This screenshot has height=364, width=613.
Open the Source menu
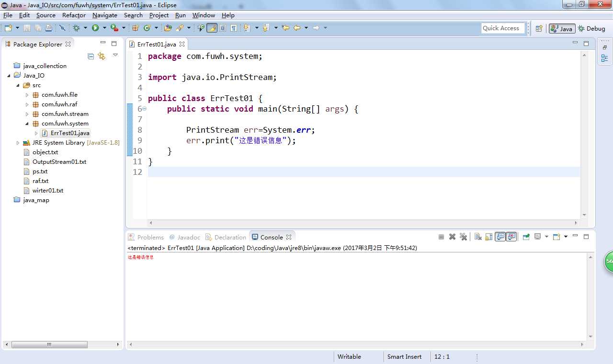tap(46, 15)
